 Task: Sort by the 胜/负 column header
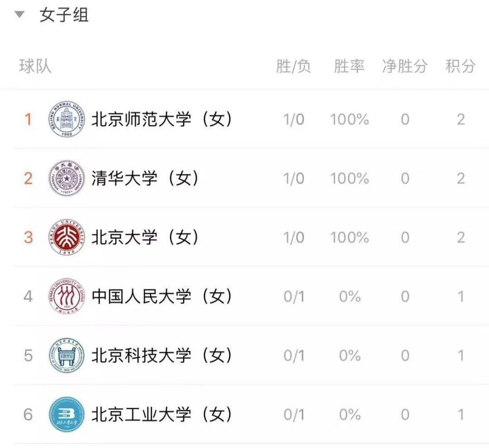pyautogui.click(x=293, y=66)
